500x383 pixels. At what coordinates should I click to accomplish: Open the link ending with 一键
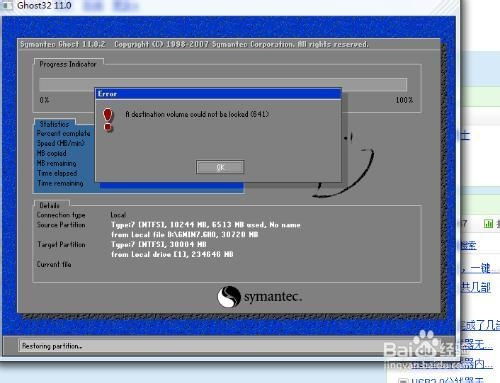point(477,268)
